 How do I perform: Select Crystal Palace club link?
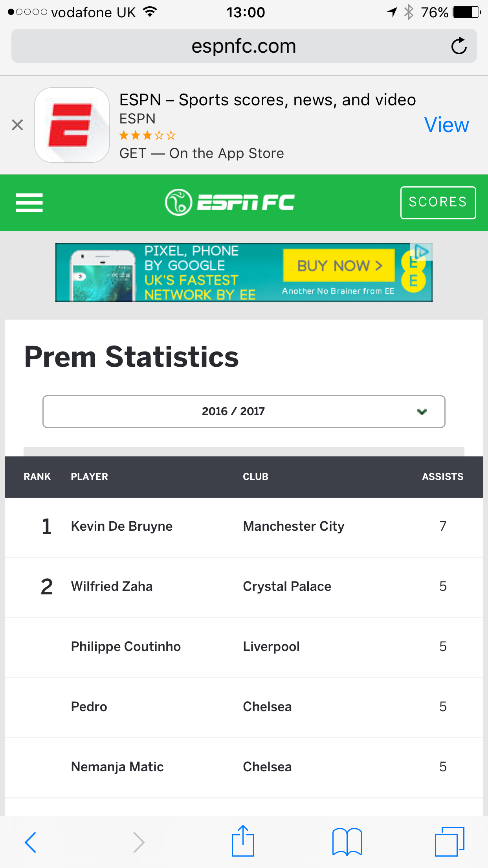pyautogui.click(x=287, y=586)
